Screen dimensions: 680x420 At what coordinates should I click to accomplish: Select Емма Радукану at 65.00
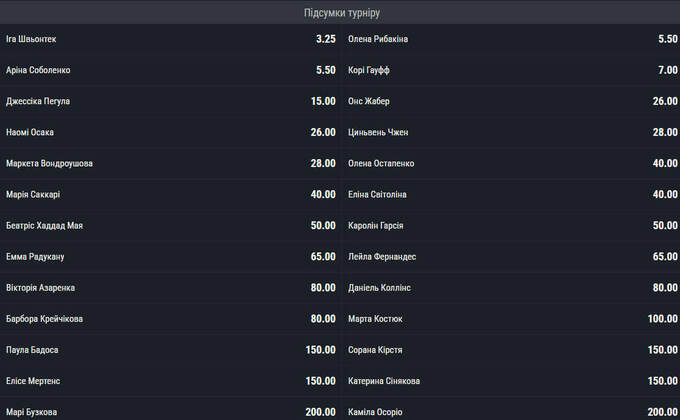coord(170,257)
